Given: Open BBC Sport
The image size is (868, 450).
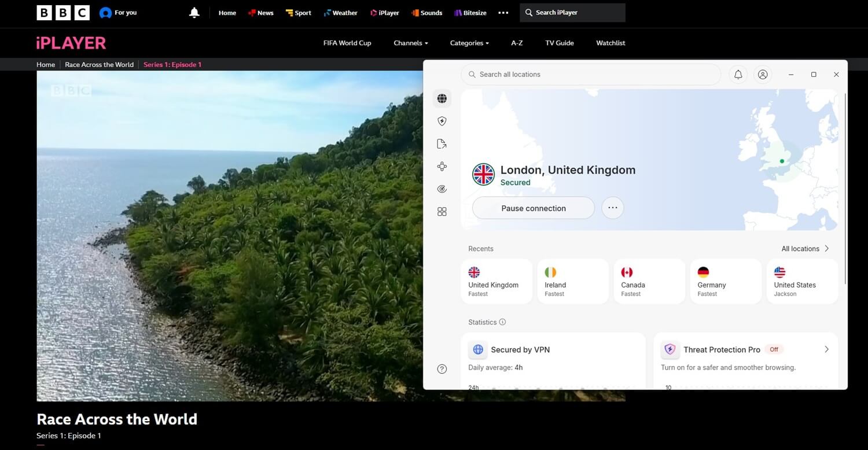Looking at the screenshot, I should click(x=299, y=13).
